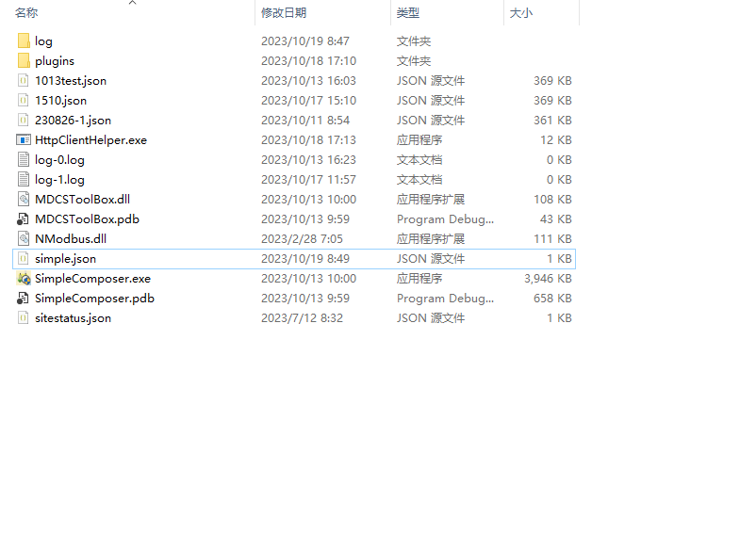Image resolution: width=756 pixels, height=534 pixels.
Task: Click the 1013test.json file icon
Action: click(24, 81)
